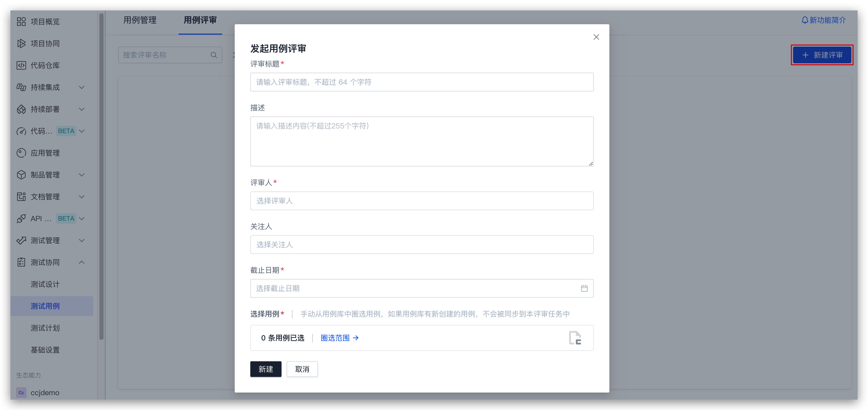The image size is (868, 410).
Task: Expand the 文档管理 menu chevron
Action: [x=81, y=197]
